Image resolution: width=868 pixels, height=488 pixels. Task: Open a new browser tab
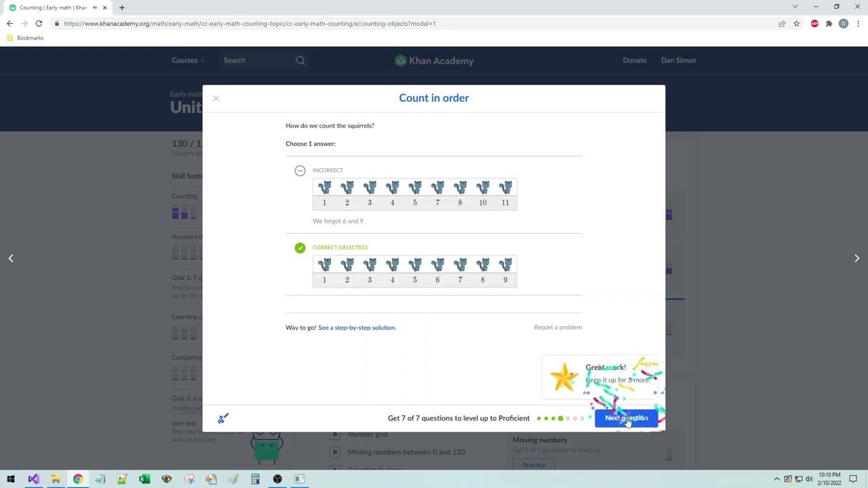tap(122, 7)
